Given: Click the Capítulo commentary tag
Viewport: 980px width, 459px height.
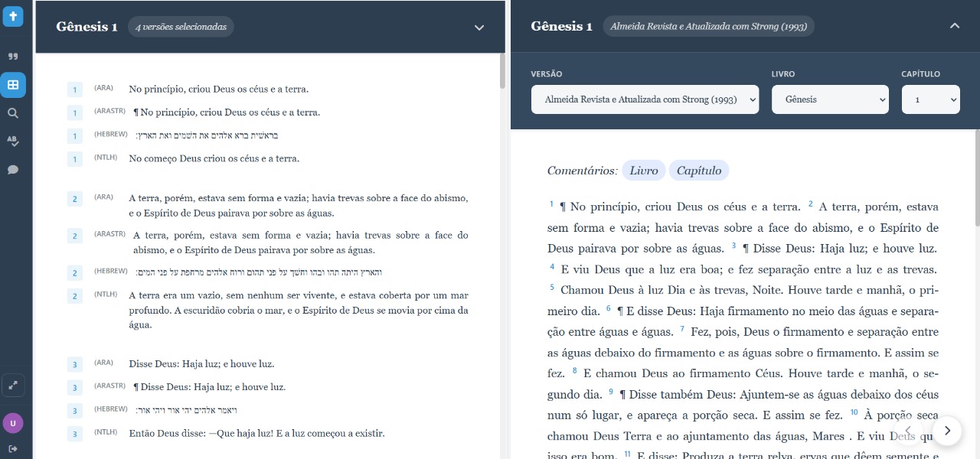Looking at the screenshot, I should point(698,171).
